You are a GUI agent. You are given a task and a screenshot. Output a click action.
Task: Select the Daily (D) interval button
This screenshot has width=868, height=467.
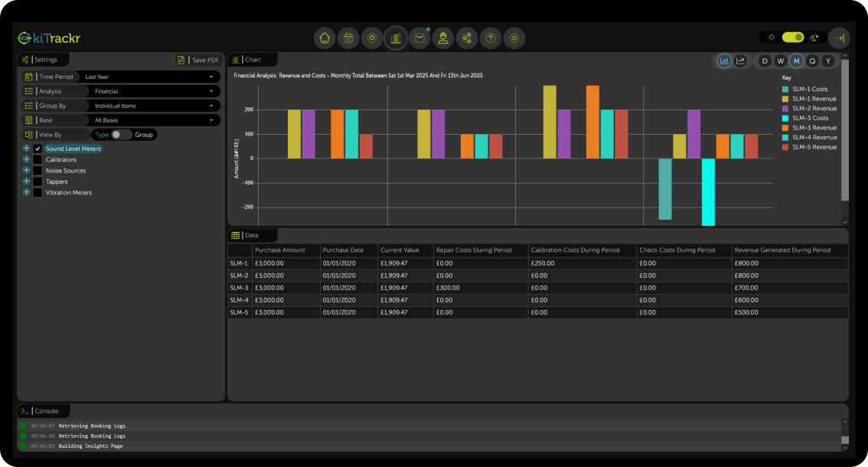[x=764, y=60]
